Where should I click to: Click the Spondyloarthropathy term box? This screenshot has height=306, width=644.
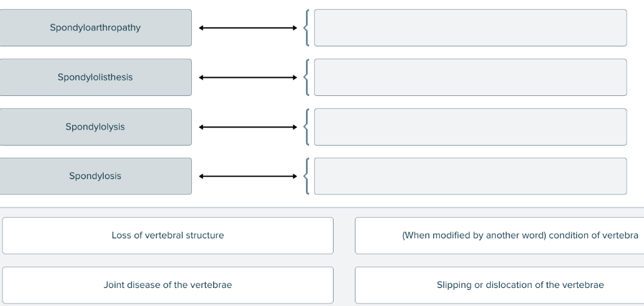pyautogui.click(x=95, y=28)
